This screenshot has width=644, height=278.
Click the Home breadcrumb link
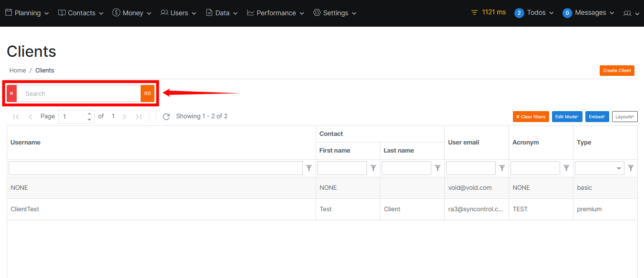[x=18, y=70]
